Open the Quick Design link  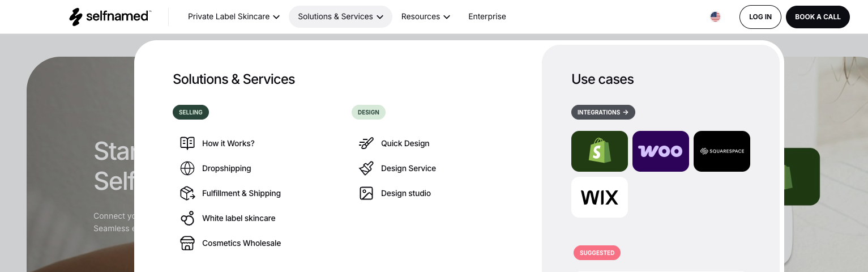tap(405, 143)
